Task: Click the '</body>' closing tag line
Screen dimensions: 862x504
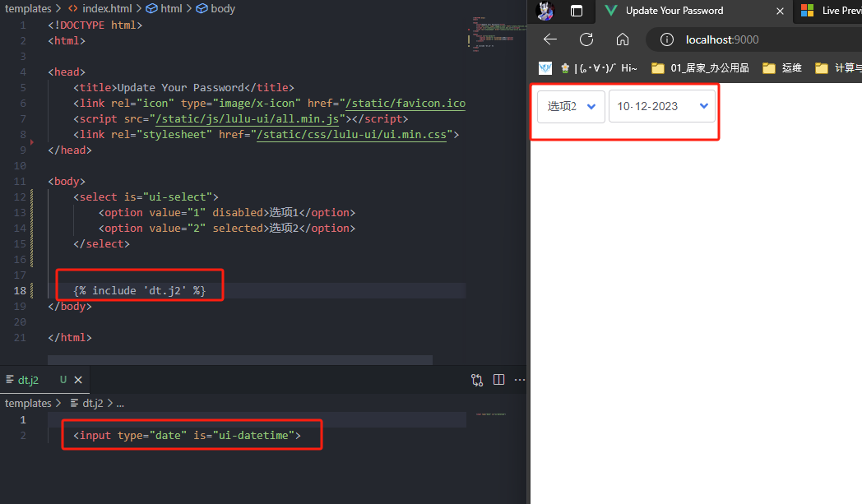Action: (x=70, y=306)
